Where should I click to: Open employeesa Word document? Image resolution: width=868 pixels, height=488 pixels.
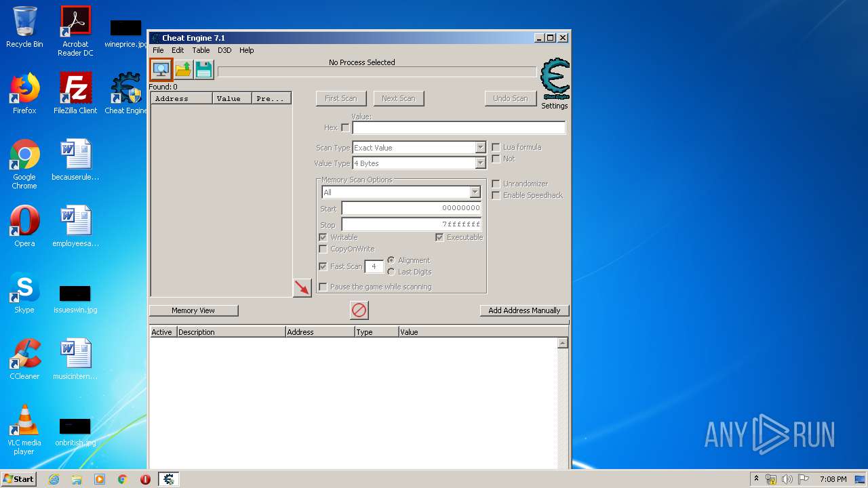click(x=75, y=226)
